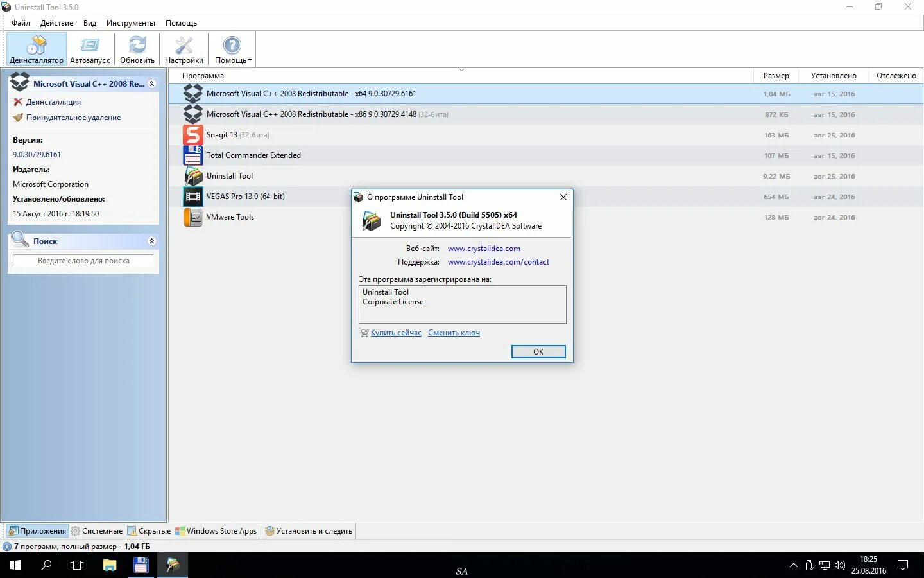Screen dimensions: 924x578
Task: Click the Принудительное удаление action link
Action: pos(73,118)
